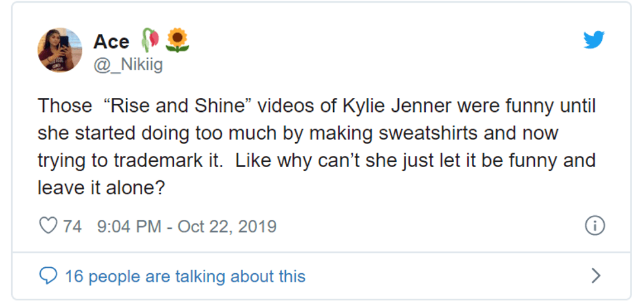
Task: Click the "leave it alone?" closing line
Action: point(101,188)
